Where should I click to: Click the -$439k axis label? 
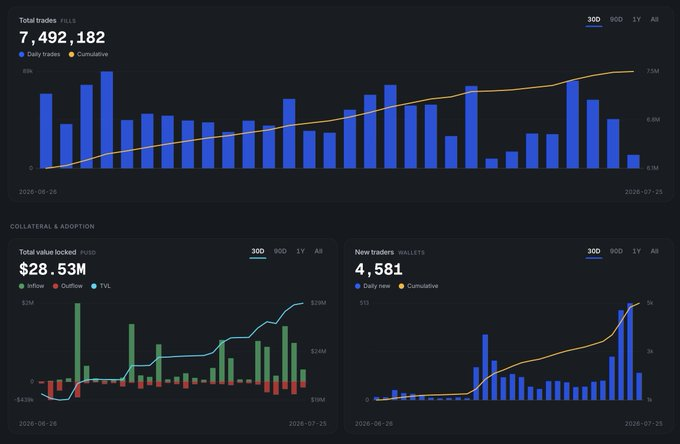tap(24, 400)
